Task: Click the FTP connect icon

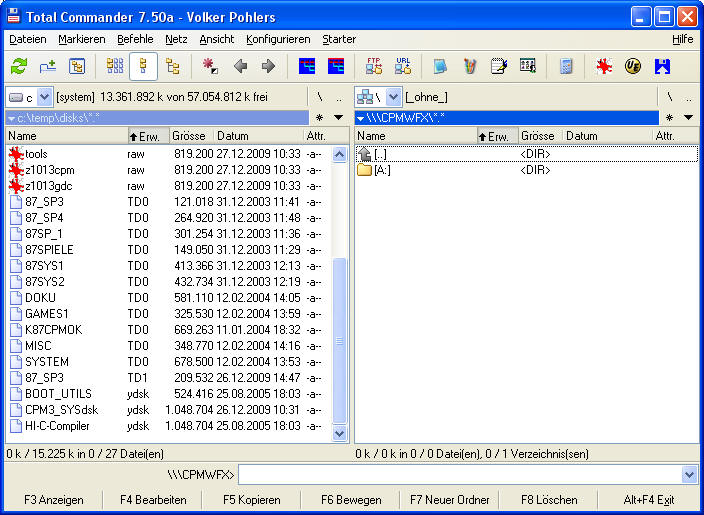Action: (x=374, y=66)
